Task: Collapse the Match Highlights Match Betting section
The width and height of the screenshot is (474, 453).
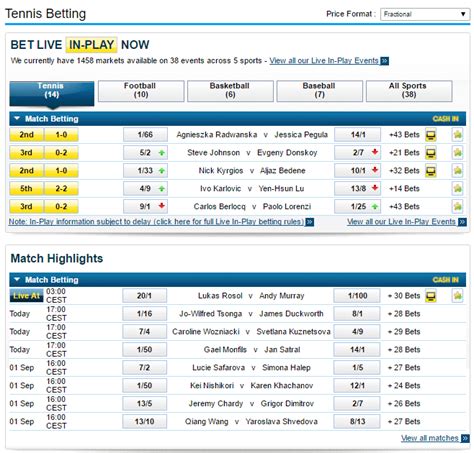Action: pyautogui.click(x=17, y=280)
